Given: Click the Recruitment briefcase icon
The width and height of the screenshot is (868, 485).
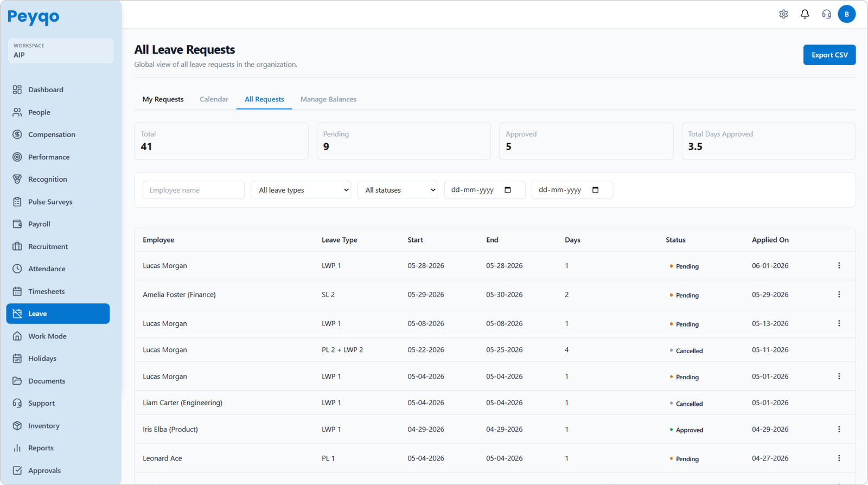Looking at the screenshot, I should (x=17, y=246).
